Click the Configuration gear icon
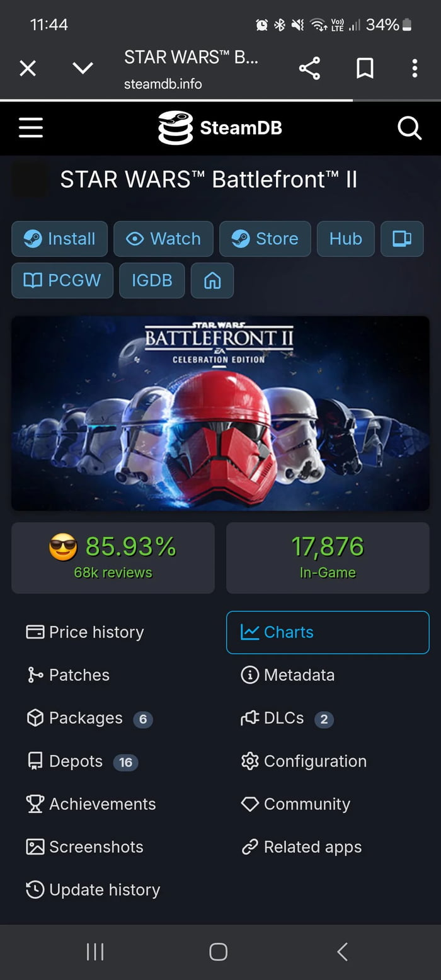This screenshot has width=441, height=980. [x=250, y=761]
